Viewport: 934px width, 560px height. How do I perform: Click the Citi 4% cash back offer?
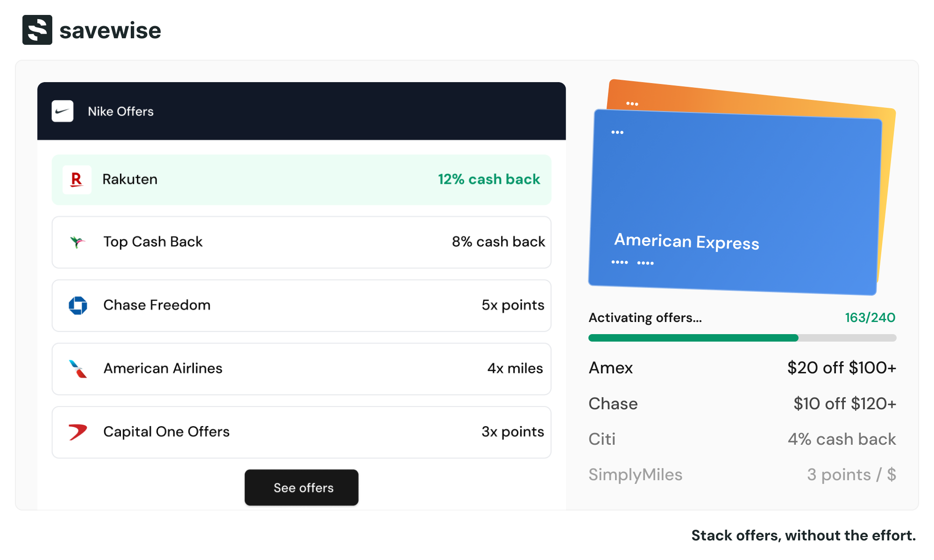point(742,439)
